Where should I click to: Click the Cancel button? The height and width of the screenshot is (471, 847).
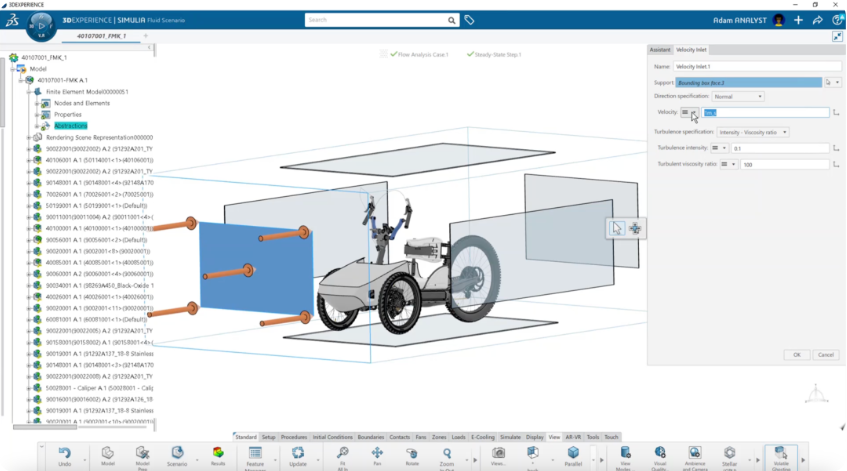click(825, 355)
